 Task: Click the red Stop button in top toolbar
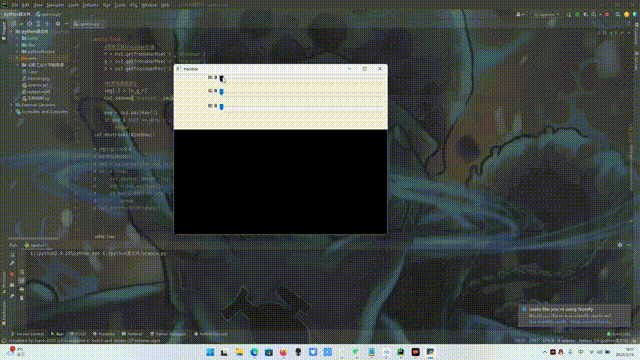click(x=607, y=15)
